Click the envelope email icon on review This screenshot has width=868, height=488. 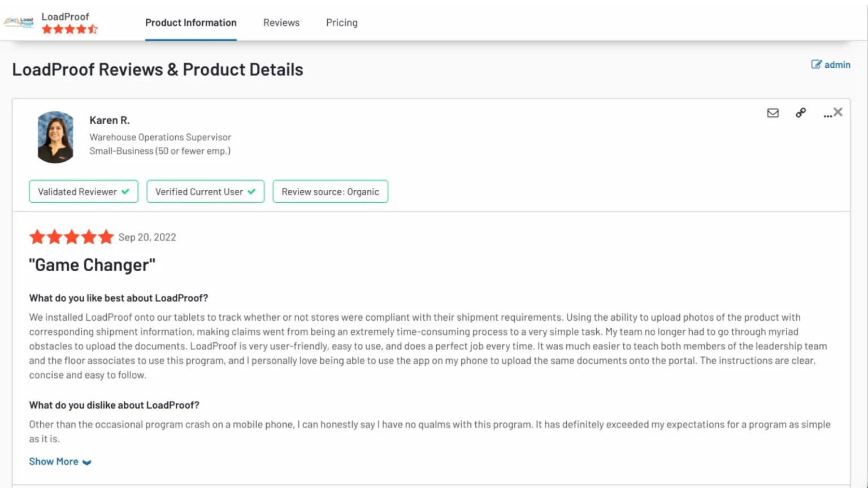(773, 113)
